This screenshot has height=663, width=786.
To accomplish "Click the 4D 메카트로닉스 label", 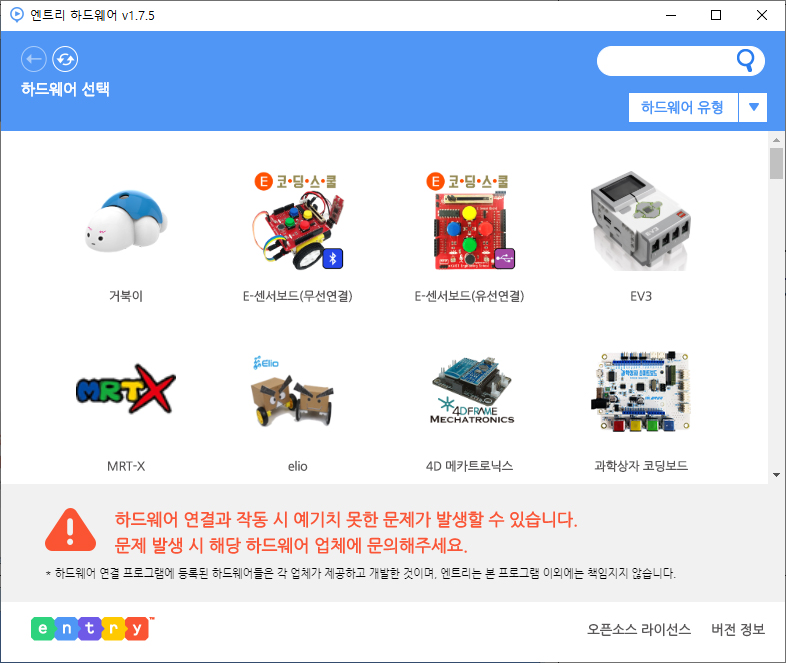I will point(469,466).
